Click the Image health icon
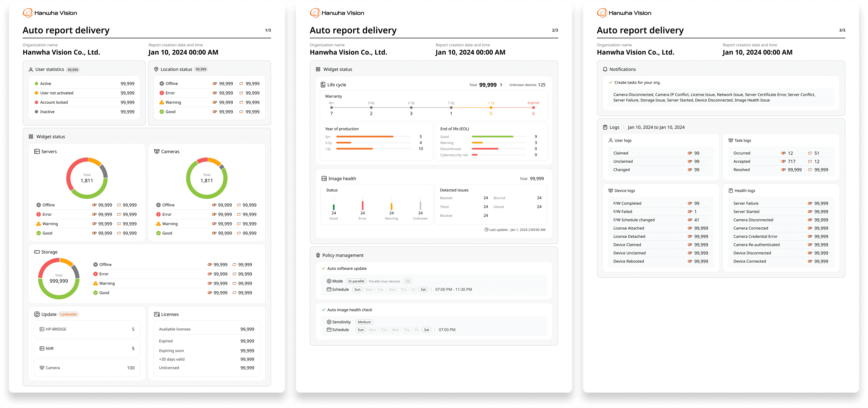 pyautogui.click(x=324, y=178)
